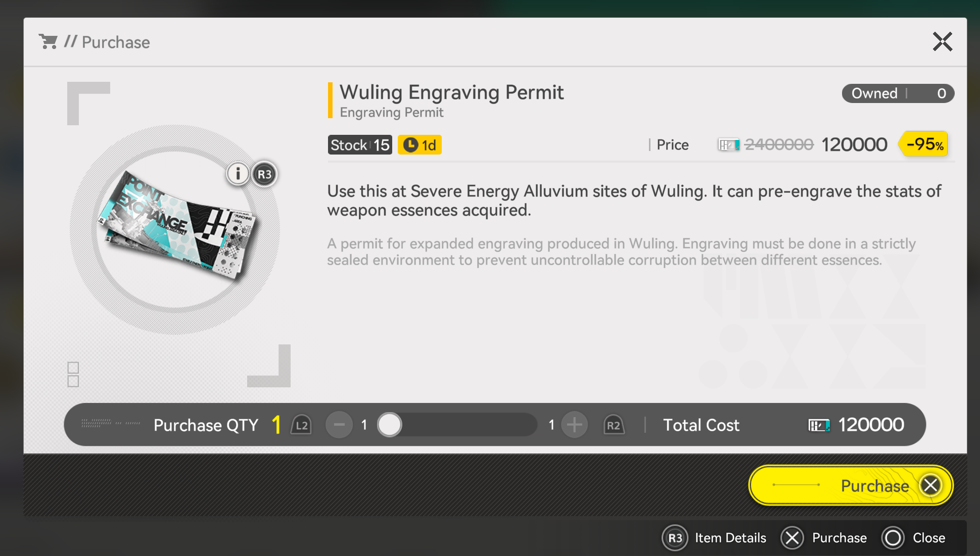Click the item info (i) icon
This screenshot has width=980, height=556.
point(238,174)
